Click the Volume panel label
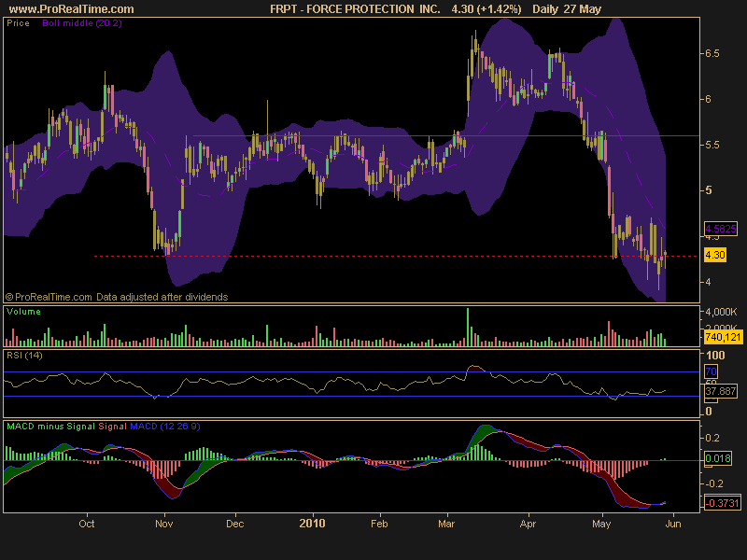The width and height of the screenshot is (747, 560). pos(24,312)
